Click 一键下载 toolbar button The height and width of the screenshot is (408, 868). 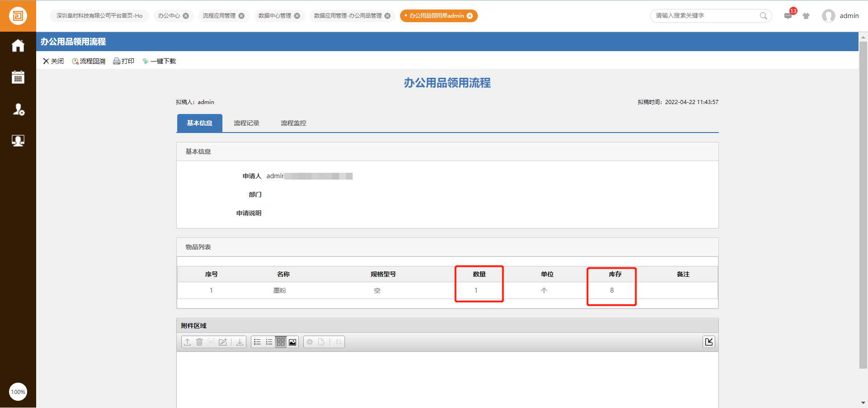(x=159, y=61)
